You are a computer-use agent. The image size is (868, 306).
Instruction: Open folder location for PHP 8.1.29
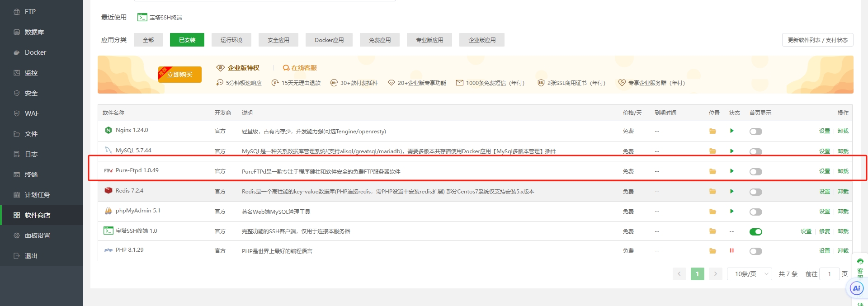point(712,251)
